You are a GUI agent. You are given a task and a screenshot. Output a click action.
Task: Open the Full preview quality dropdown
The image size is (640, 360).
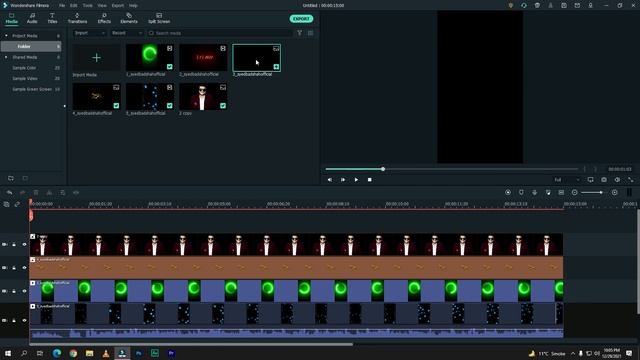click(x=567, y=180)
